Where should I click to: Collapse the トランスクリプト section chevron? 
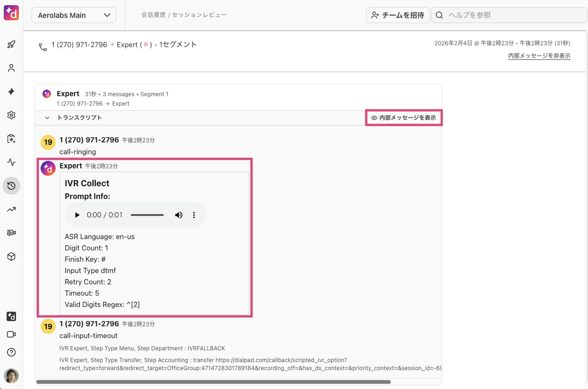[47, 117]
